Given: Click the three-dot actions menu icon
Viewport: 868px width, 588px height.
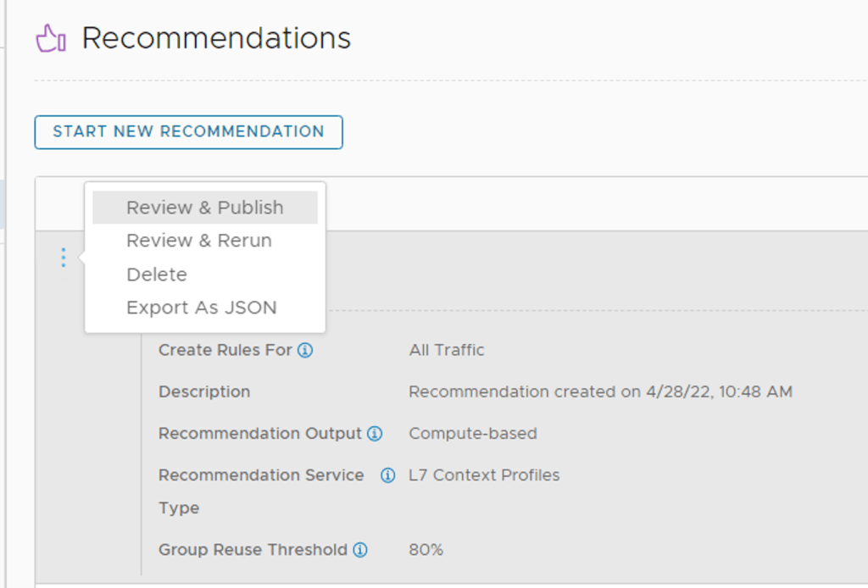Looking at the screenshot, I should click(63, 258).
